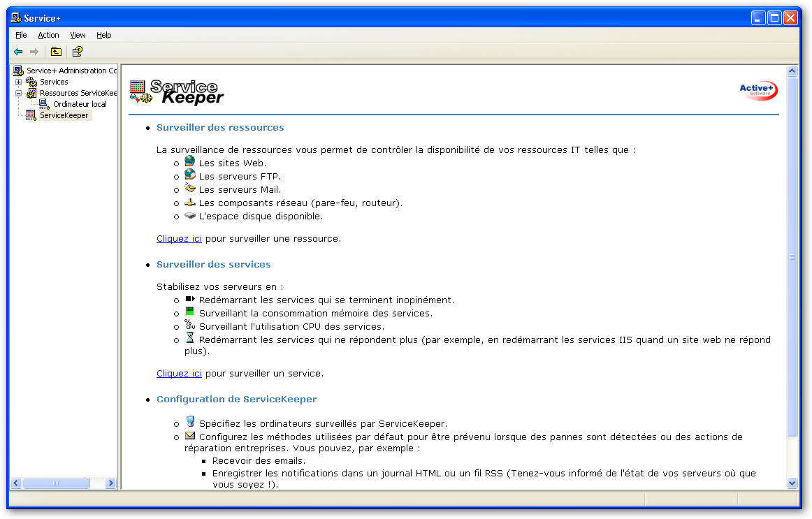Click the Ordinateur local computer icon
The width and height of the screenshot is (812, 519).
click(x=45, y=104)
